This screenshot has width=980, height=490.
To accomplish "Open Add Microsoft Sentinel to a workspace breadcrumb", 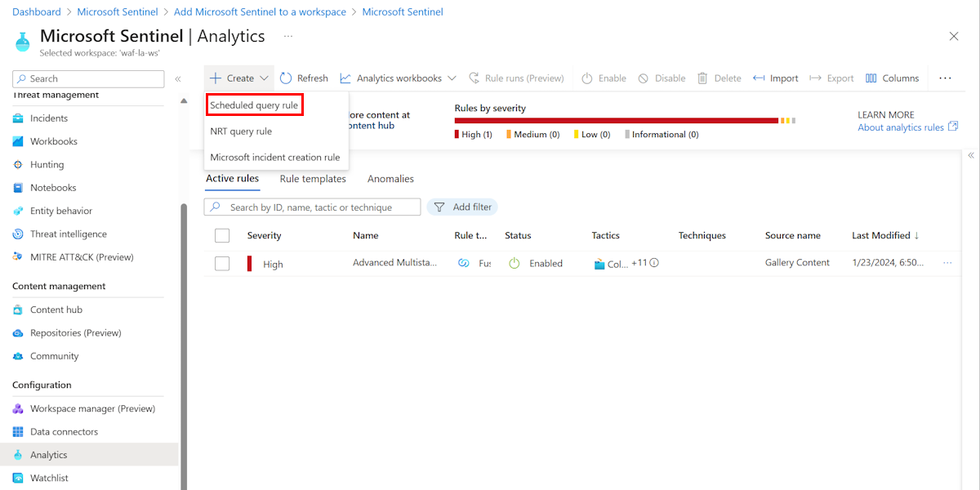I will click(260, 12).
